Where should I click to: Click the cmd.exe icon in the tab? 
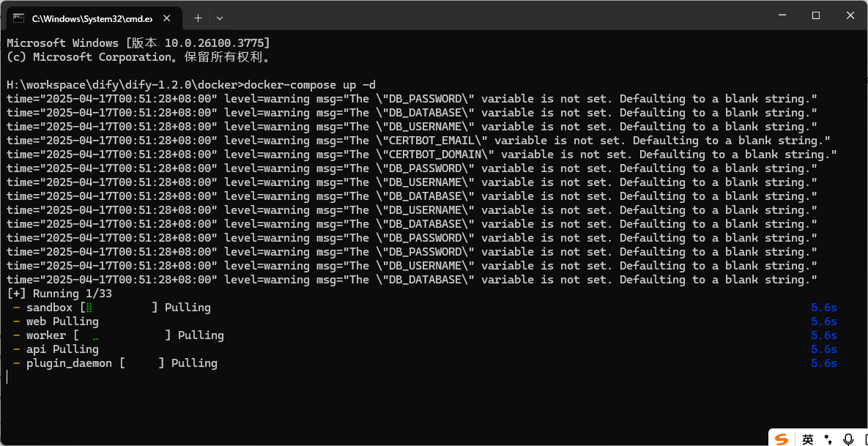[x=18, y=17]
